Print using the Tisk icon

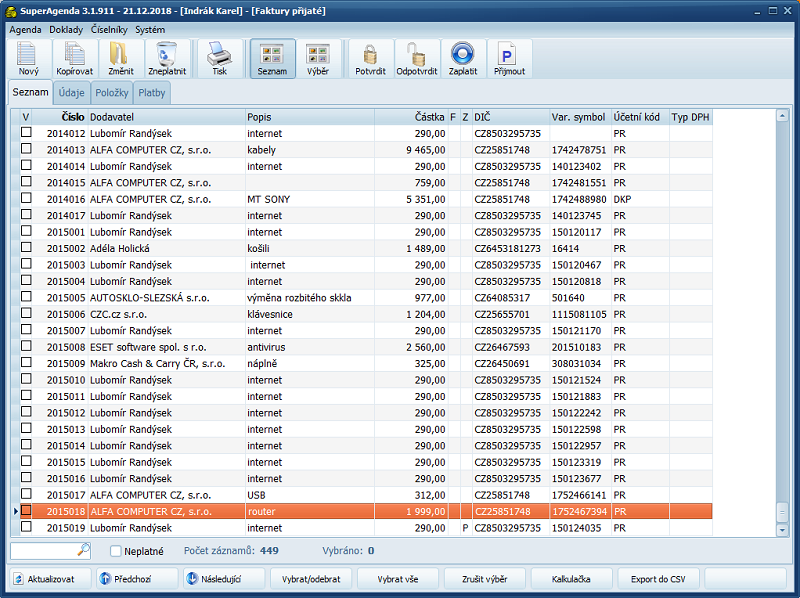point(219,59)
